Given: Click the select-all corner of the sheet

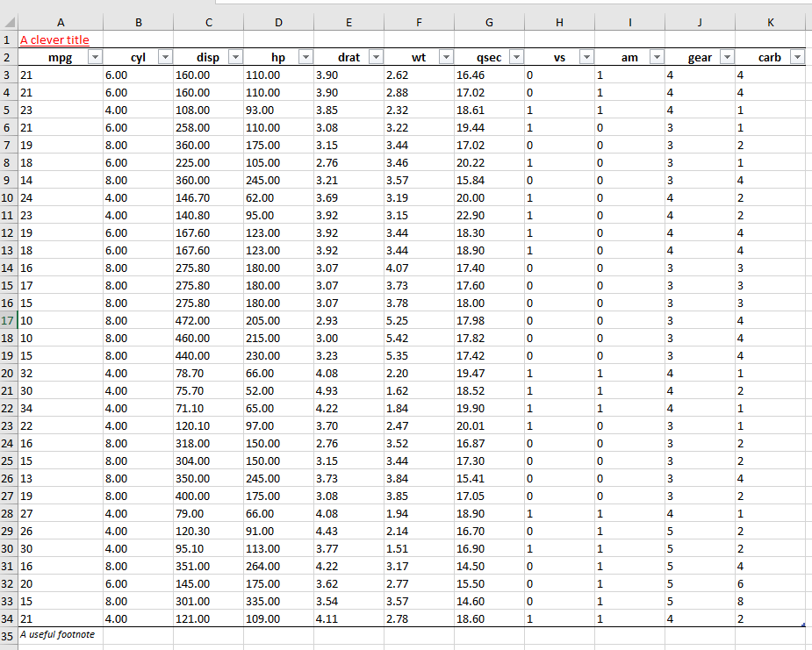Looking at the screenshot, I should point(7,23).
